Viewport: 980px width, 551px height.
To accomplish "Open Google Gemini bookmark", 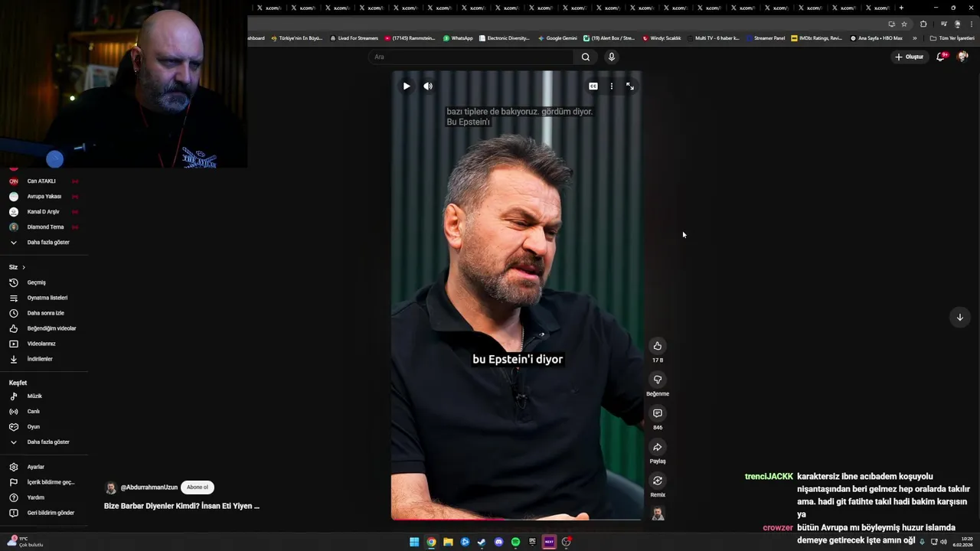I will coord(557,38).
